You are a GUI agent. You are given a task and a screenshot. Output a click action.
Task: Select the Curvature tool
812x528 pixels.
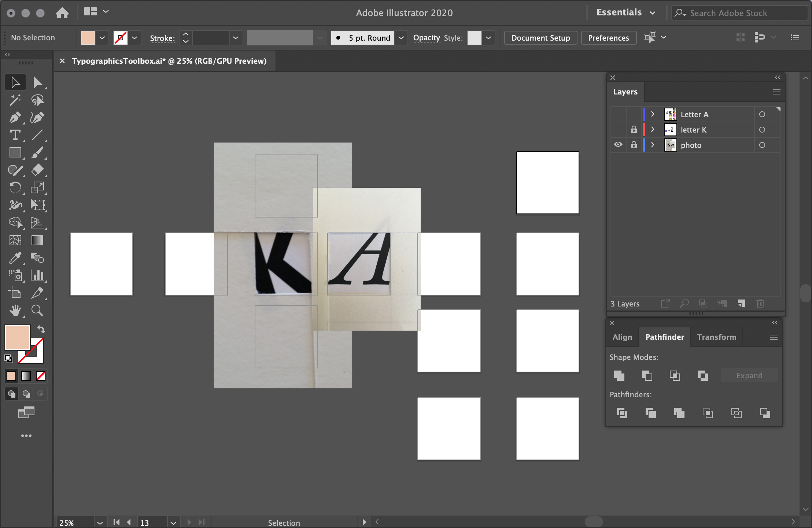(x=37, y=118)
